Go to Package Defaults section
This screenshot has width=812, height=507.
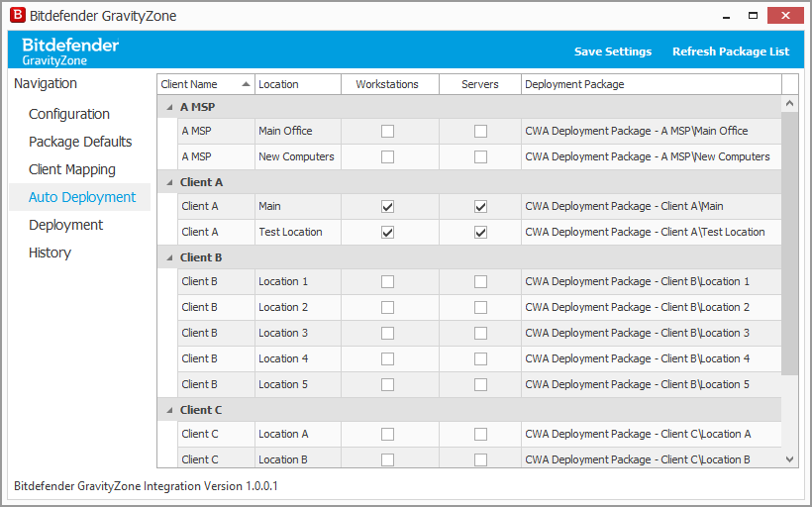click(80, 142)
